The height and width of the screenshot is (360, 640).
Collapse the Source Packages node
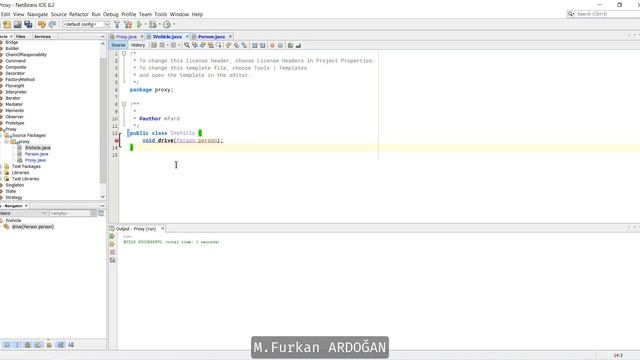pyautogui.click(x=1, y=136)
